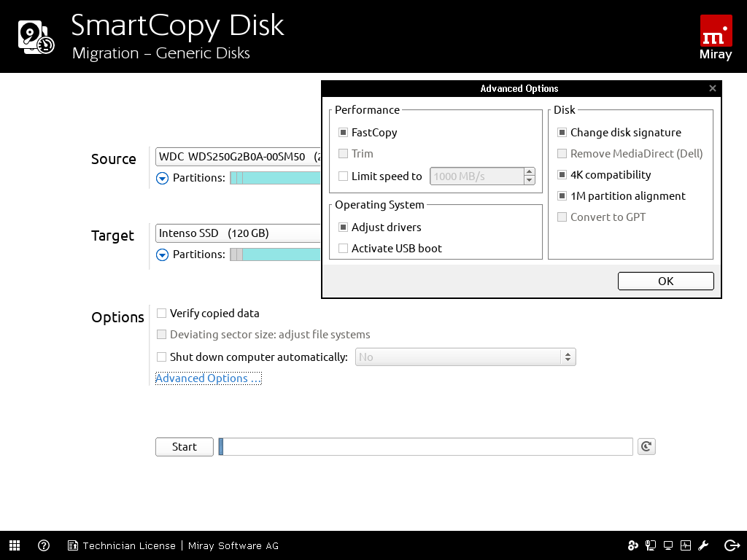
Task: Click the help question mark icon
Action: click(x=44, y=545)
